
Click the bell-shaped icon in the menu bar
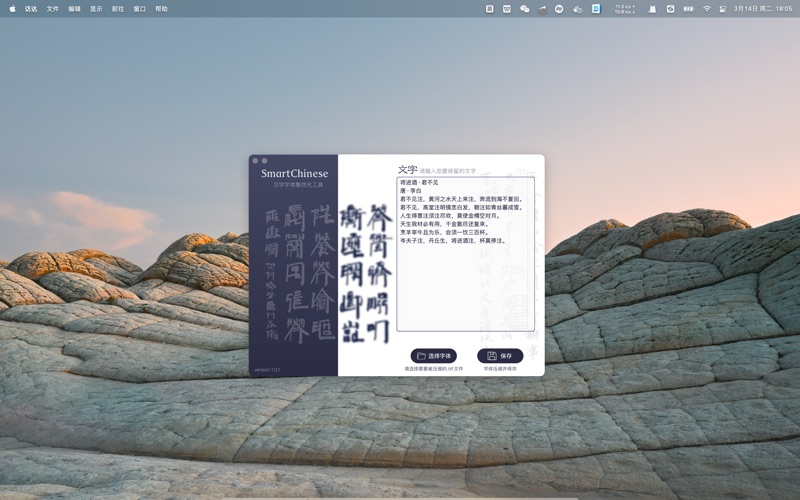click(x=652, y=9)
